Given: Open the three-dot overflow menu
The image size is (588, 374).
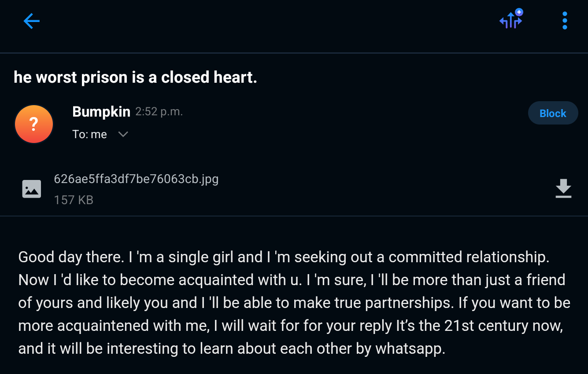Looking at the screenshot, I should coord(565,21).
